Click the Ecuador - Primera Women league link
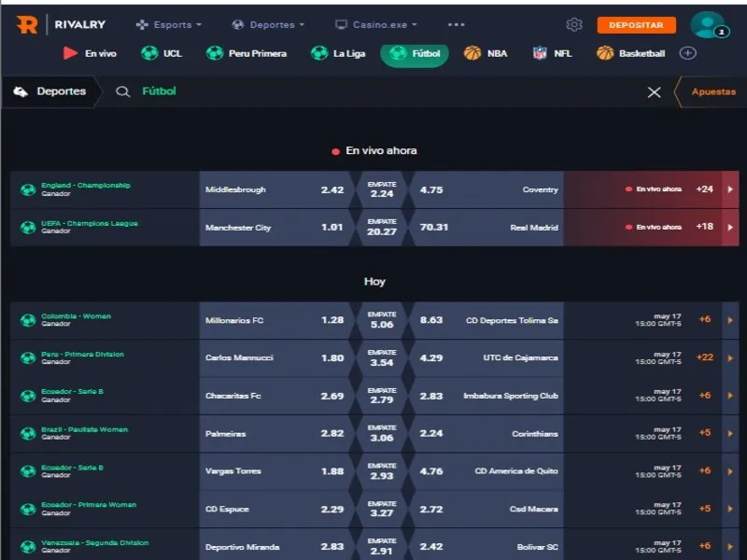The width and height of the screenshot is (747, 560). [89, 505]
